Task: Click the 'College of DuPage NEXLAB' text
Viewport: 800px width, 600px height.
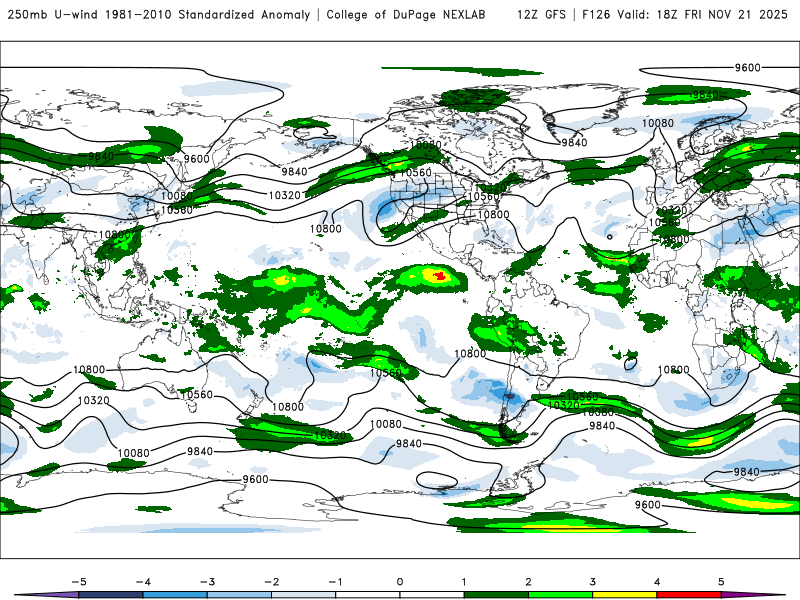Action: tap(406, 14)
